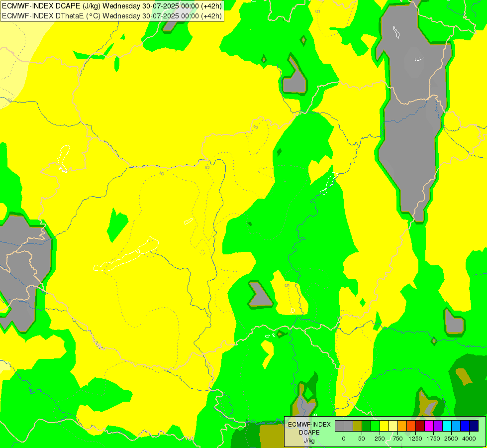The width and height of the screenshot is (487, 448).
Task: Select the purple legend swatch
Action: coord(438,426)
